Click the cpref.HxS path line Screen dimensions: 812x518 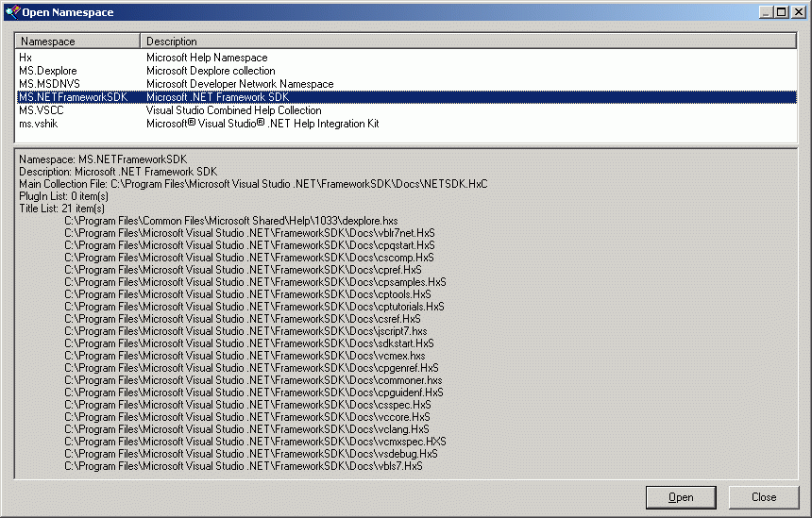(x=243, y=270)
